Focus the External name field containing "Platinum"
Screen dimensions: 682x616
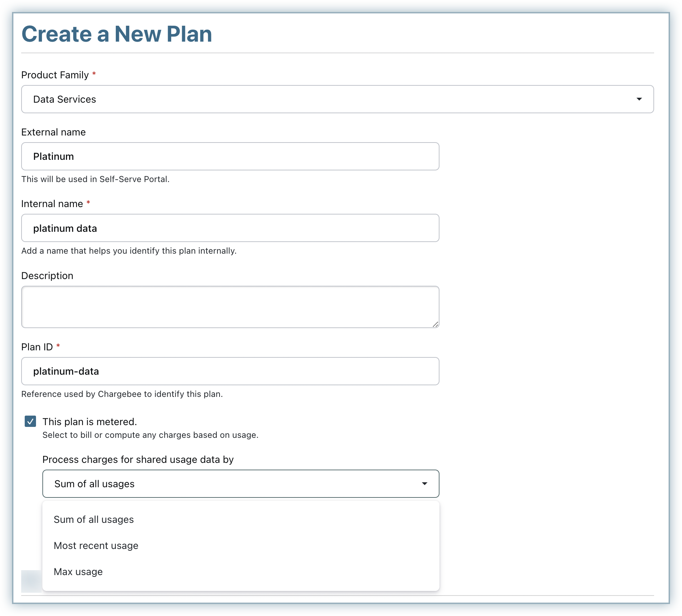pyautogui.click(x=230, y=156)
